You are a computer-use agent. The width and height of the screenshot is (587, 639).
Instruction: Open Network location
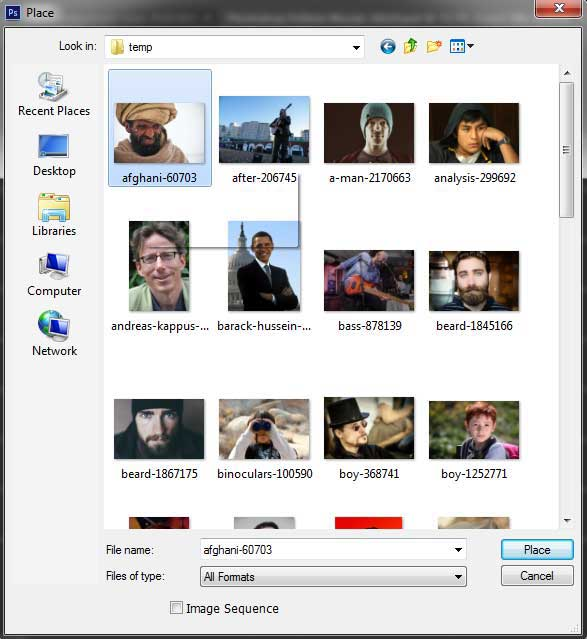54,334
